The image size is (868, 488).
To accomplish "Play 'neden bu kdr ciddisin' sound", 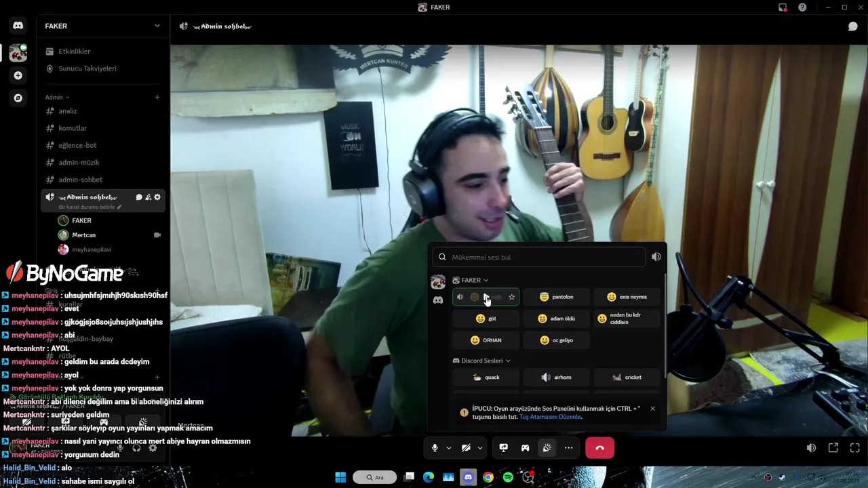I will click(627, 319).
